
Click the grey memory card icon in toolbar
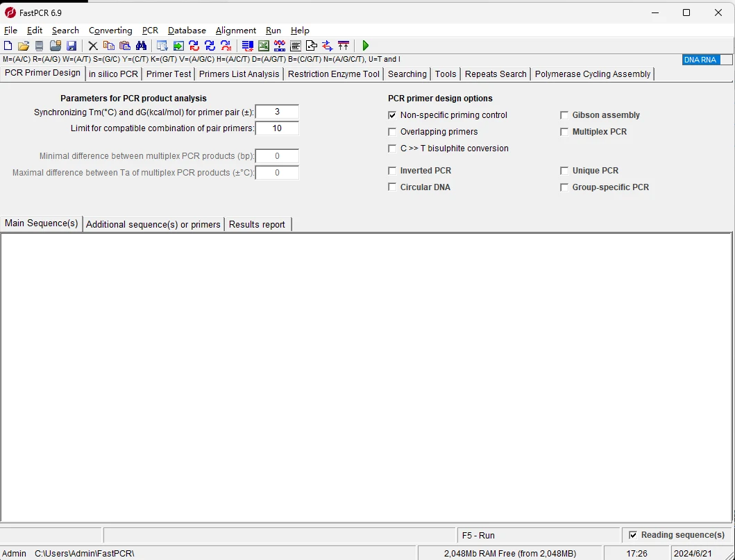tap(40, 46)
